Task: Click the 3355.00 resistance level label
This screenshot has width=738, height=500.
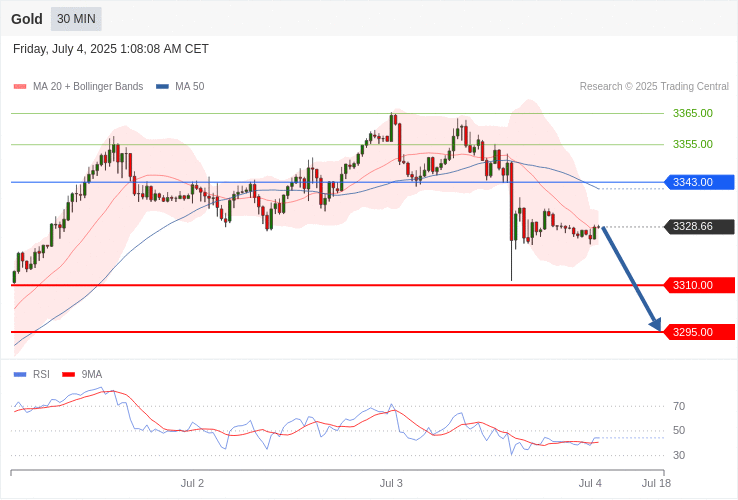Action: click(x=692, y=145)
